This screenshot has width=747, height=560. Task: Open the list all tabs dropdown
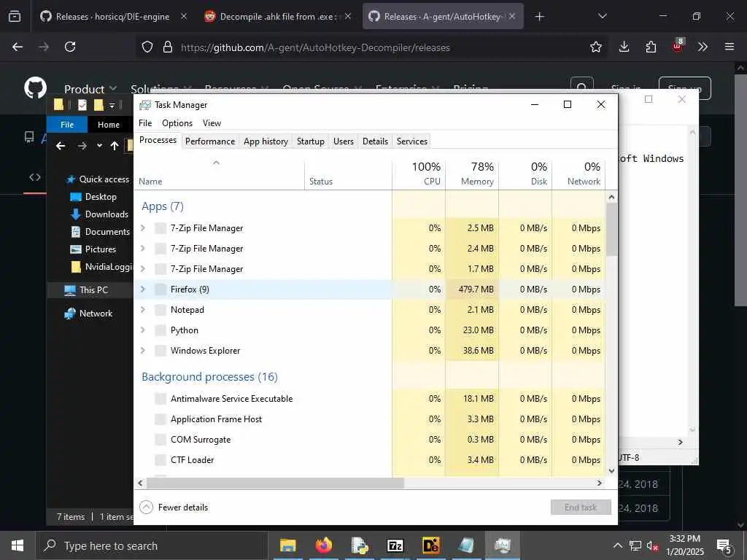pos(602,17)
